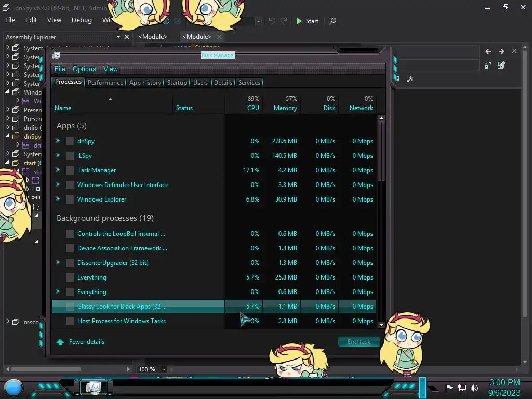Click the Host Process for Windows Tasks icon

pos(70,321)
